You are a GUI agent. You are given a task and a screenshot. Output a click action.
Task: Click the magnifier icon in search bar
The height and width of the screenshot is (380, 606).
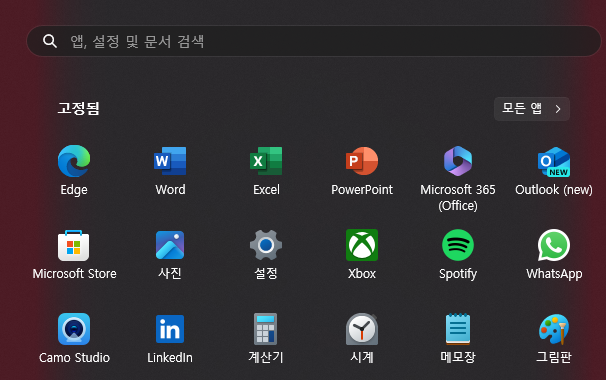coord(50,41)
